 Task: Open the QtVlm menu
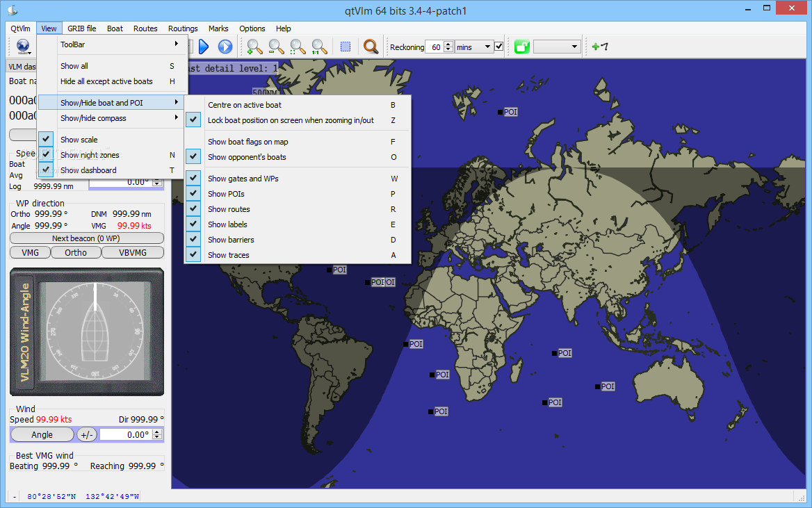21,28
